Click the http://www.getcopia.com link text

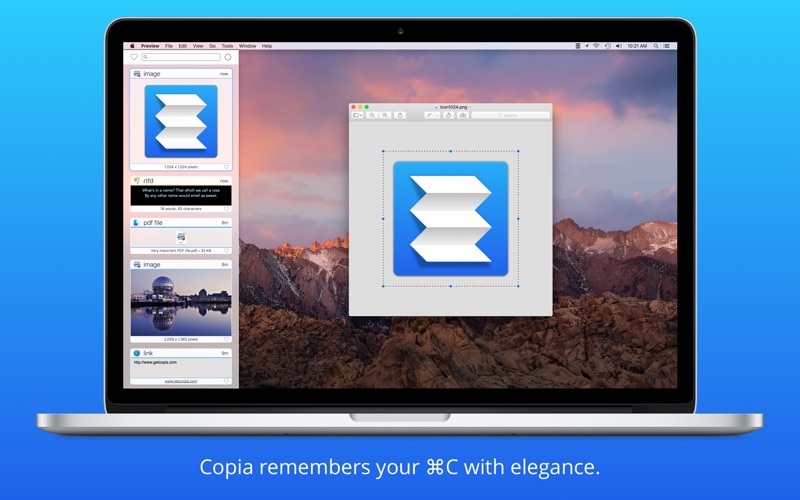(x=155, y=362)
